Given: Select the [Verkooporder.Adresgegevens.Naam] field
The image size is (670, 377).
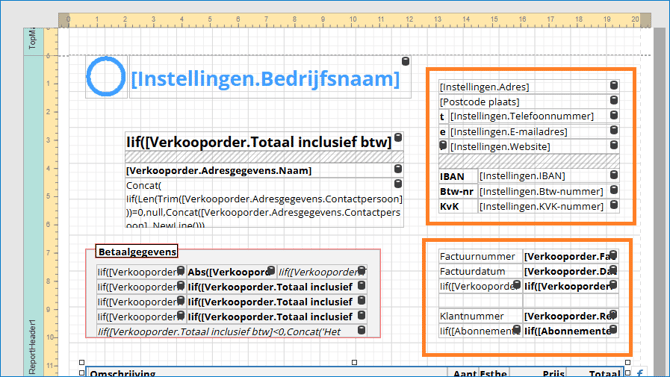Looking at the screenshot, I should (264, 171).
